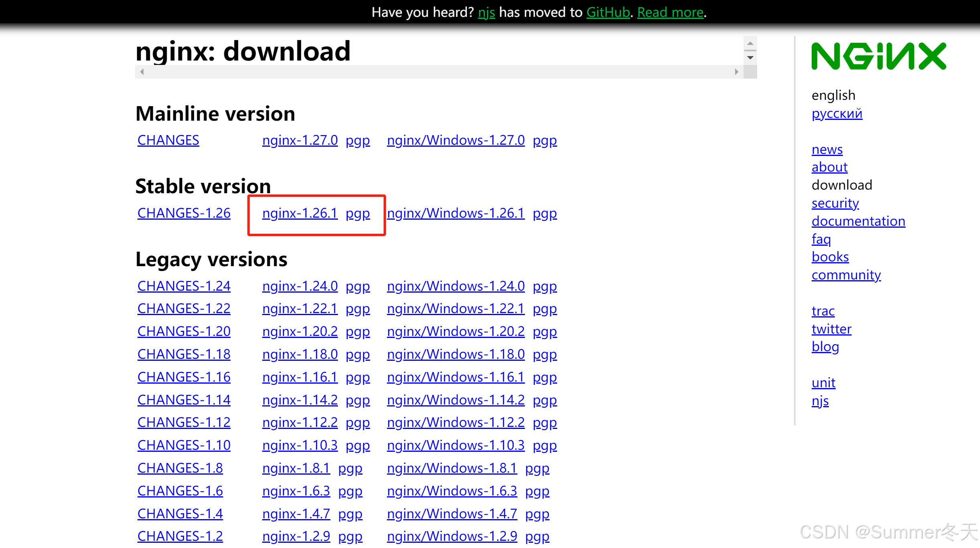
Task: Open pgp signature for nginx/Windows-1.27.0
Action: (545, 141)
